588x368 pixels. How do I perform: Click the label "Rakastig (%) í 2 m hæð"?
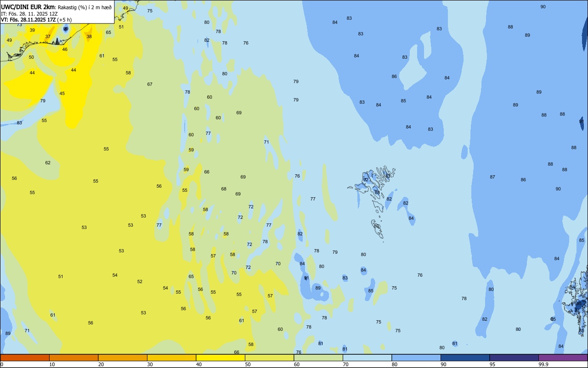(85, 7)
